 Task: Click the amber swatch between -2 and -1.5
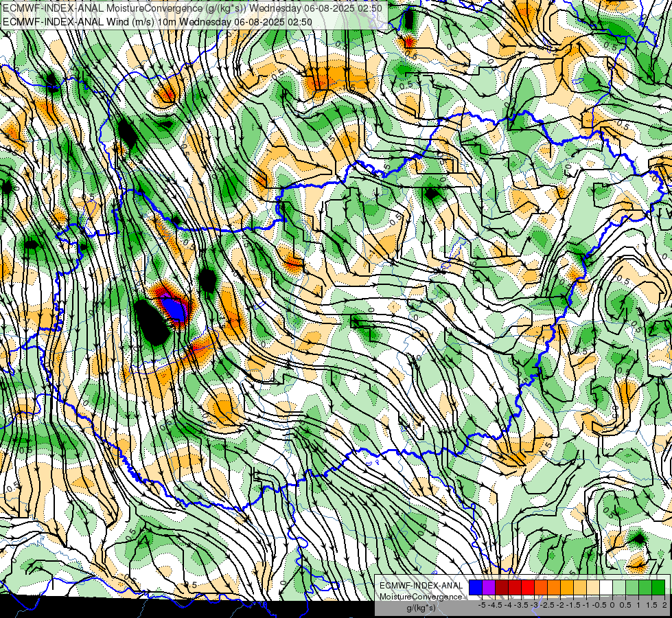tap(567, 588)
